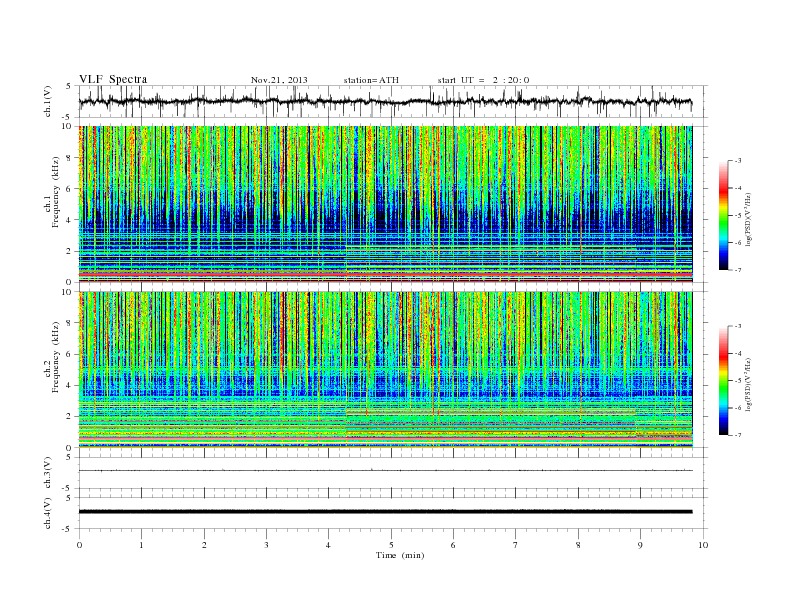Click the ch.1 color bar "log(PSD)(V²/Hz)" label
Screen dimensions: 792x612
tap(748, 219)
